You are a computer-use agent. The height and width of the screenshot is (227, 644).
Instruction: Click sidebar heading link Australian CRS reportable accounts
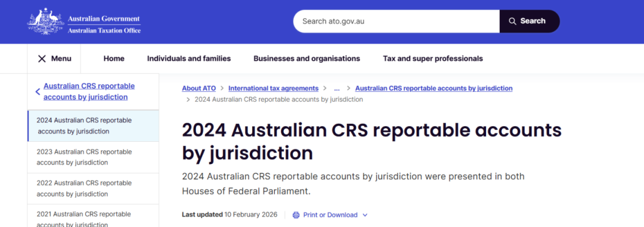[x=89, y=92]
